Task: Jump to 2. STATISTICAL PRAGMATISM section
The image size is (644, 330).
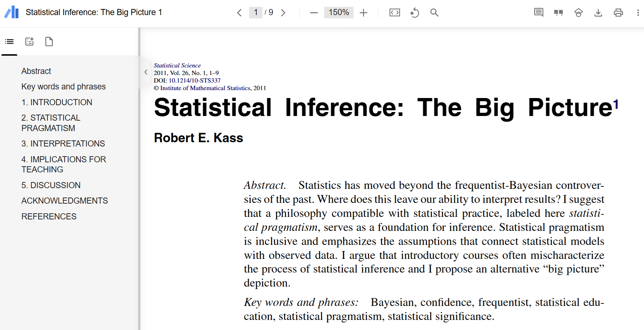Action: 51,123
